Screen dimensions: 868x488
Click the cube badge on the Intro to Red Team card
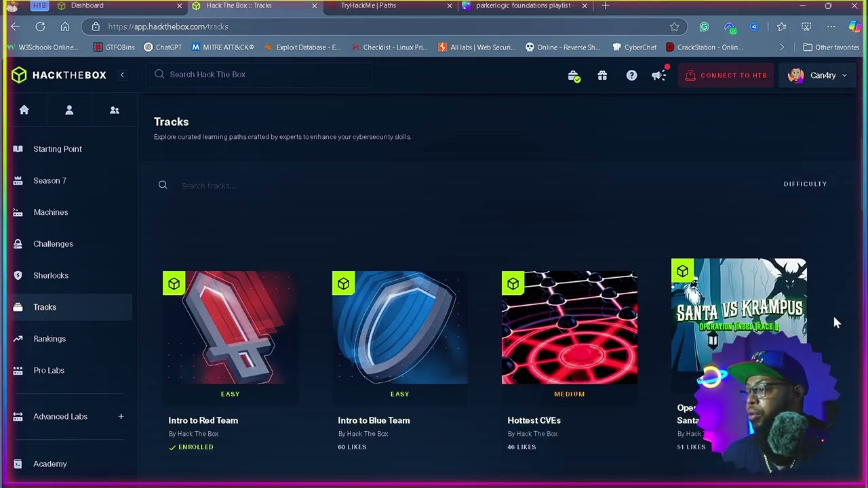[x=174, y=283]
